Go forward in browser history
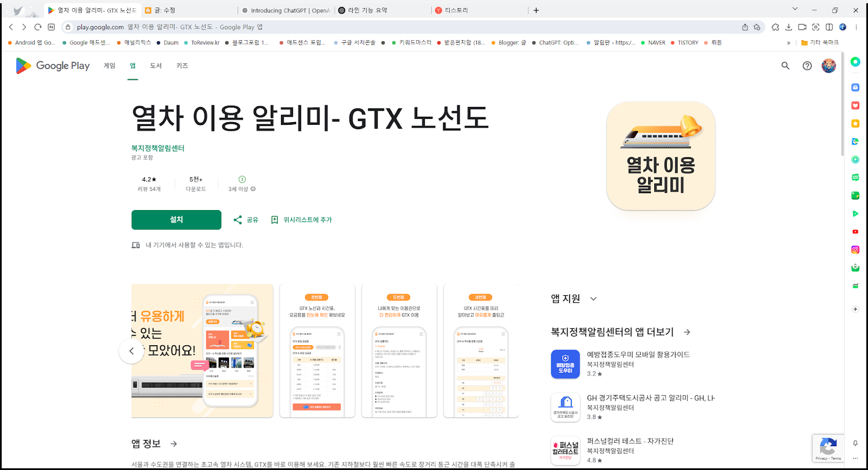The image size is (868, 470). (24, 27)
